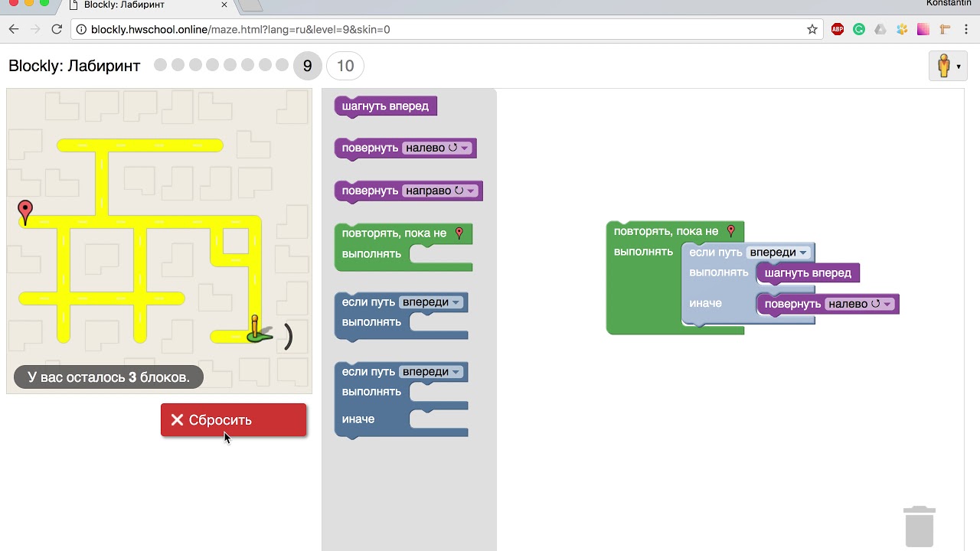
Task: Click the workspace повторять, пока не label
Action: tap(666, 231)
